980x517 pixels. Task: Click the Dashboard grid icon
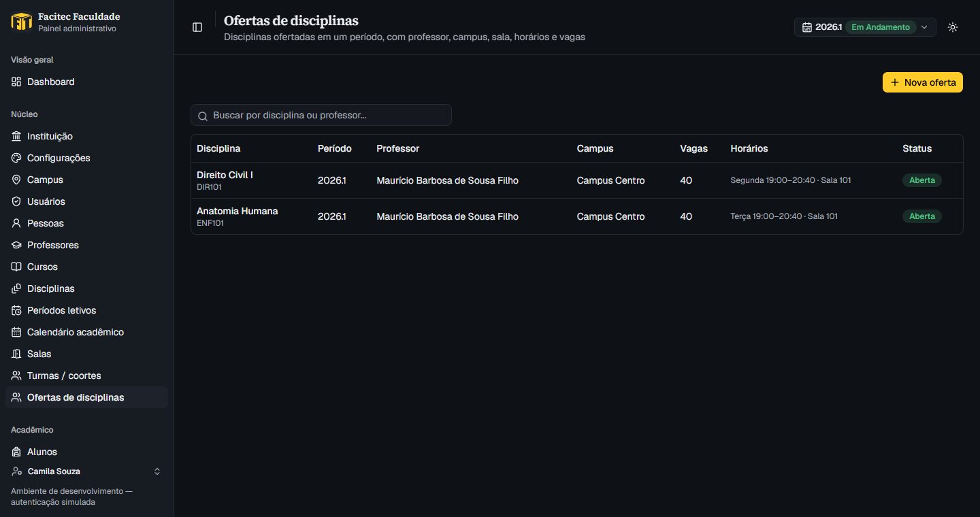(16, 82)
